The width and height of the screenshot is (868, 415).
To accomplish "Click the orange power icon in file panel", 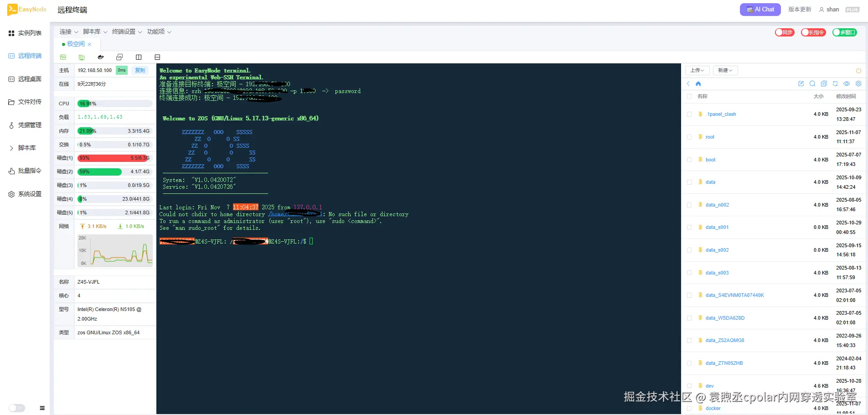I will (x=858, y=71).
